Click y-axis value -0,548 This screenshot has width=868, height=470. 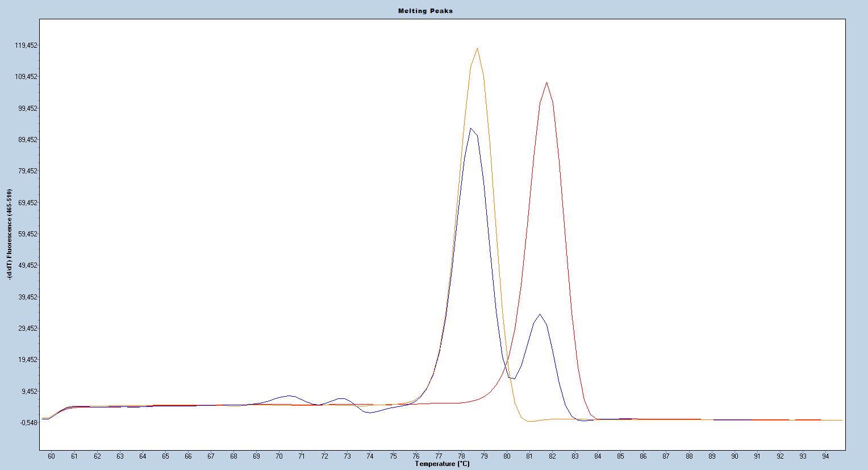(x=28, y=423)
